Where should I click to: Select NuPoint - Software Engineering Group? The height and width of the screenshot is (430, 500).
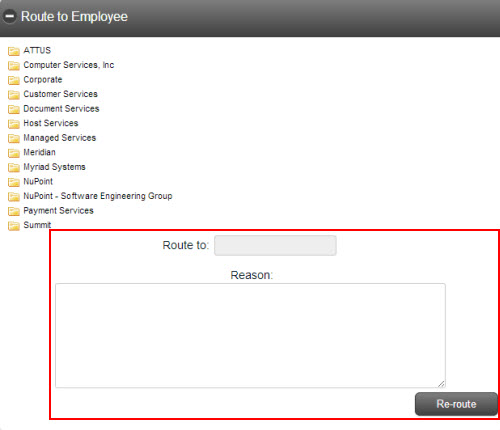(x=98, y=196)
